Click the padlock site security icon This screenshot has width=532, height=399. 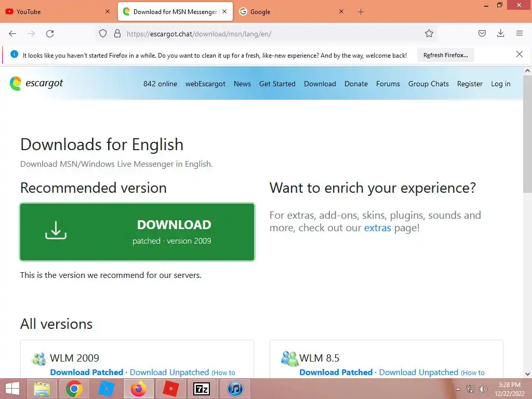(x=117, y=34)
